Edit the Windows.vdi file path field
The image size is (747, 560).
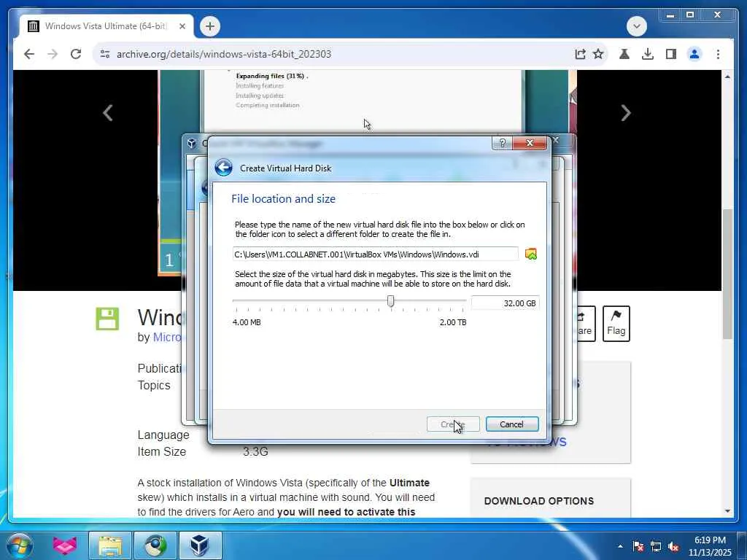(376, 254)
